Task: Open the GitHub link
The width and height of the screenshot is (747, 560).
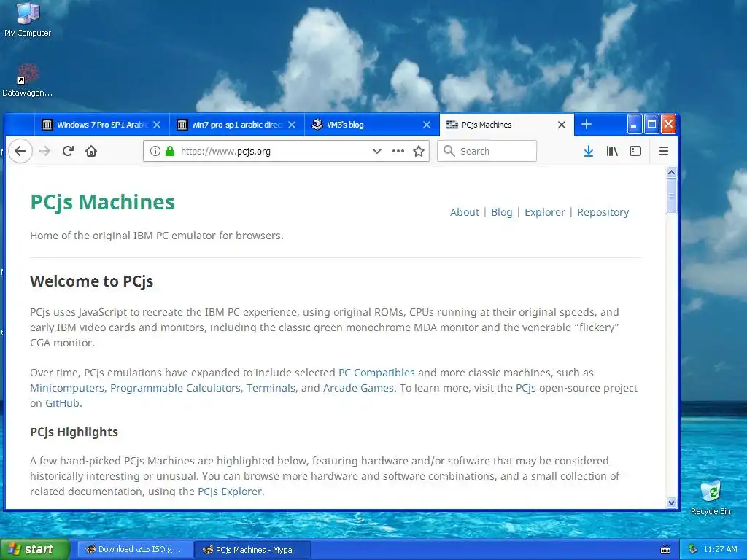Action: (62, 403)
